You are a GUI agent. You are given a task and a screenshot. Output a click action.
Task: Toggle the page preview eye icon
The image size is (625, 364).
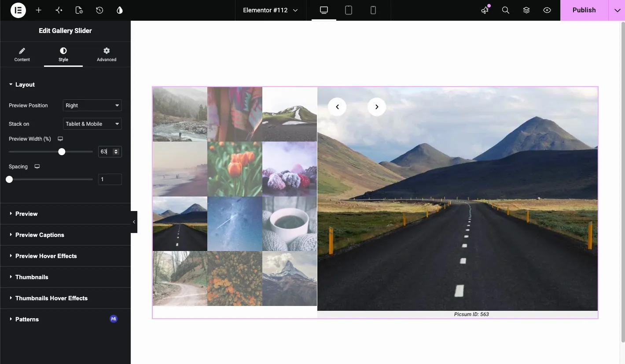pos(547,10)
